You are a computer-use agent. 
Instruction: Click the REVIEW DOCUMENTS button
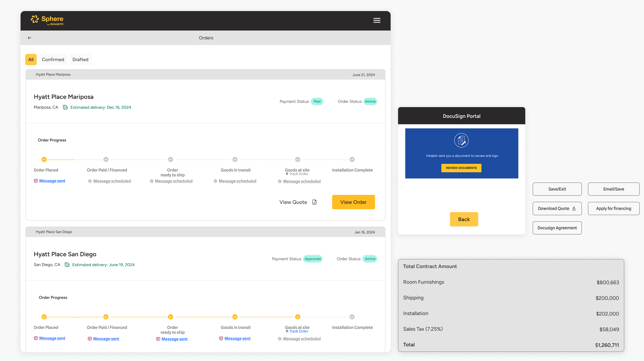coord(461,168)
